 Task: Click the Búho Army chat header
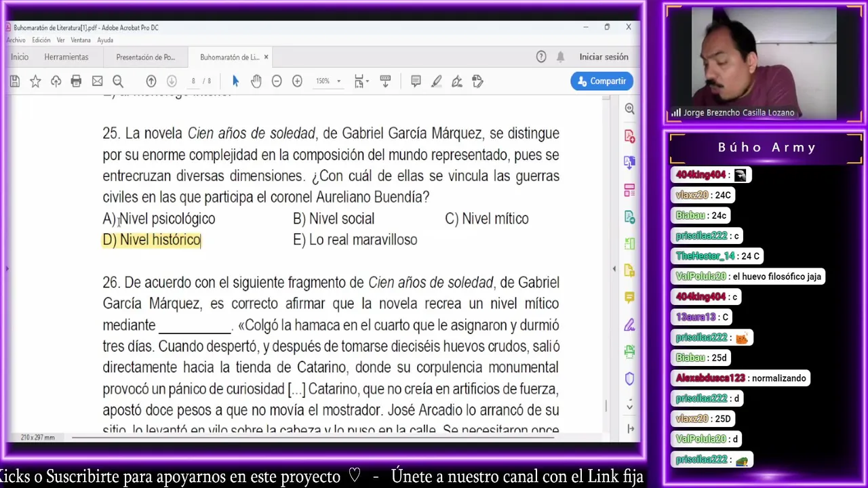click(766, 148)
